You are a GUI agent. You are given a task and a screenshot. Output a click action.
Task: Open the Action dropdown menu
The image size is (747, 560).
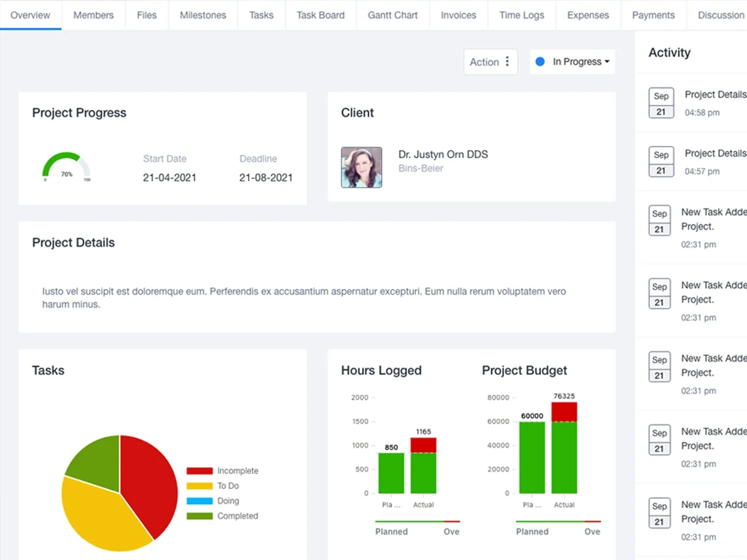pos(491,62)
